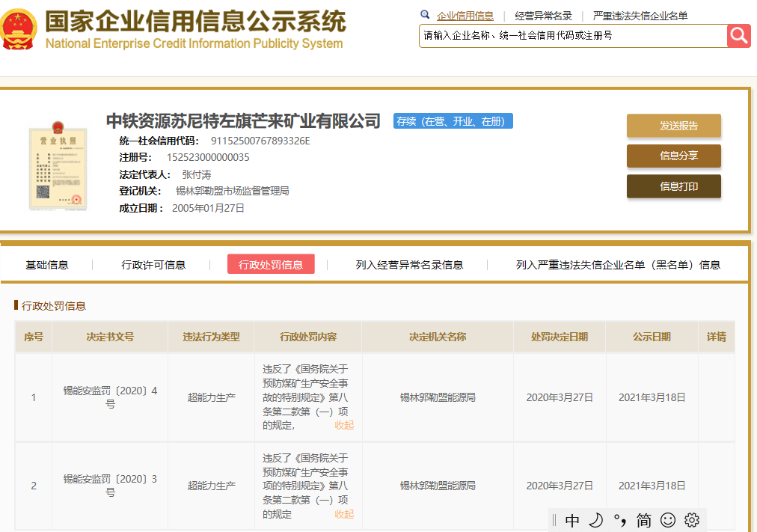Open IME settings gear icon
757x532 pixels.
(x=692, y=520)
